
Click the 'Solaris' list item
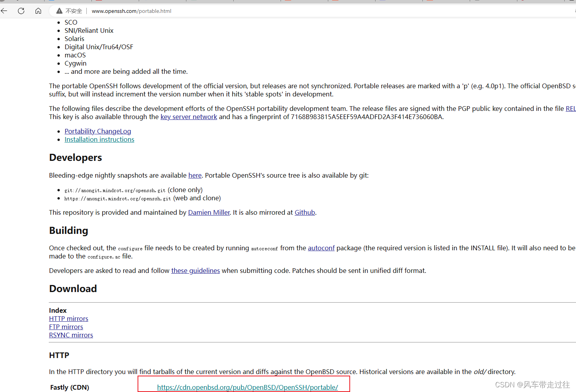[x=74, y=39]
